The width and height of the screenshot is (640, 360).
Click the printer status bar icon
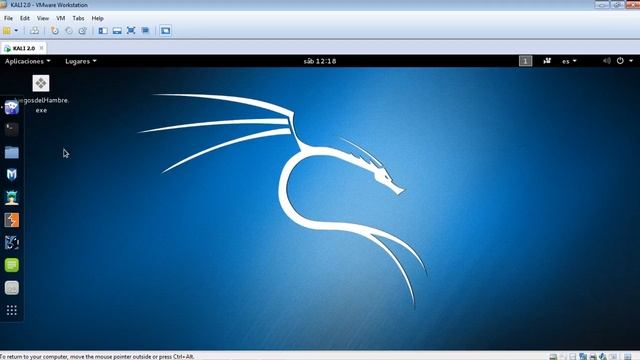tap(593, 357)
